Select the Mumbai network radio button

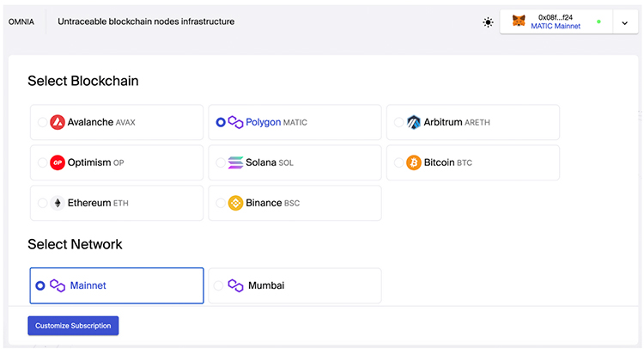218,285
